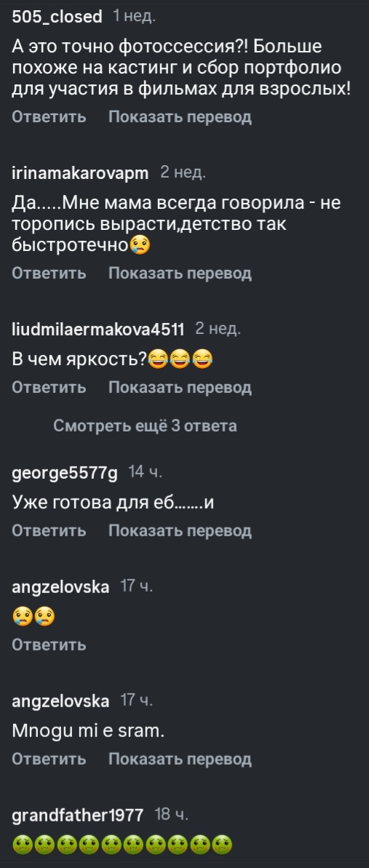Screen dimensions: 369x868
Task: Translate the 'В чем яркость?' comment
Action: 180,387
